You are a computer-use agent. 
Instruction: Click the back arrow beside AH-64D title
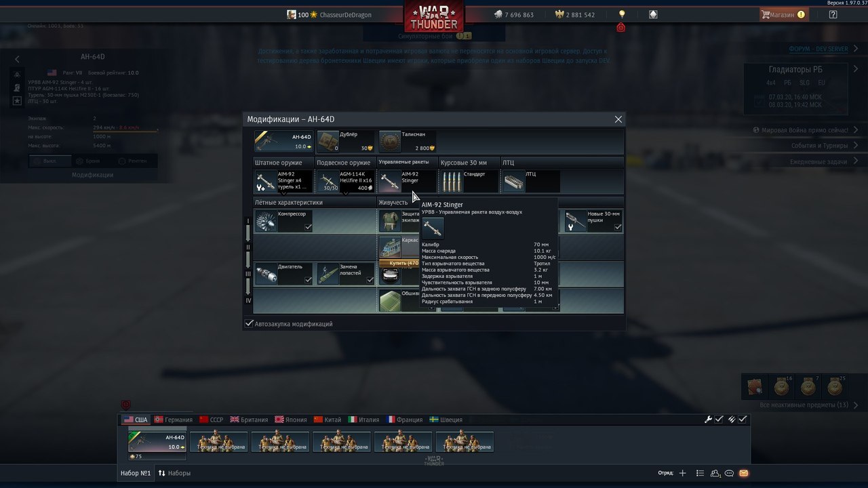[x=17, y=59]
